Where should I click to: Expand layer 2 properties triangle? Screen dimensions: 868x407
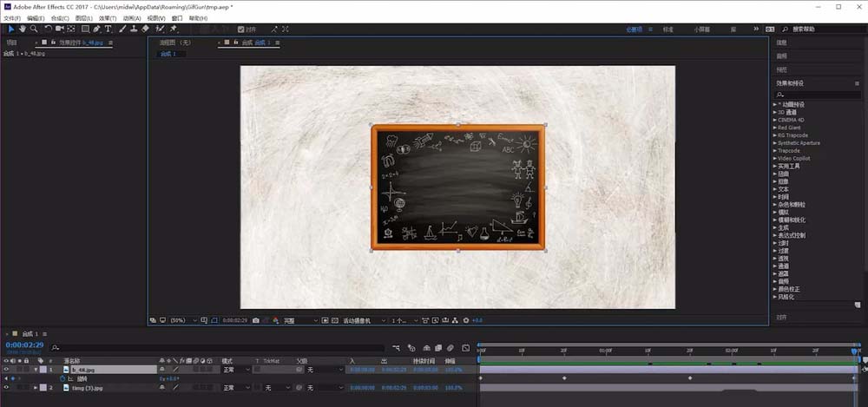click(x=36, y=388)
